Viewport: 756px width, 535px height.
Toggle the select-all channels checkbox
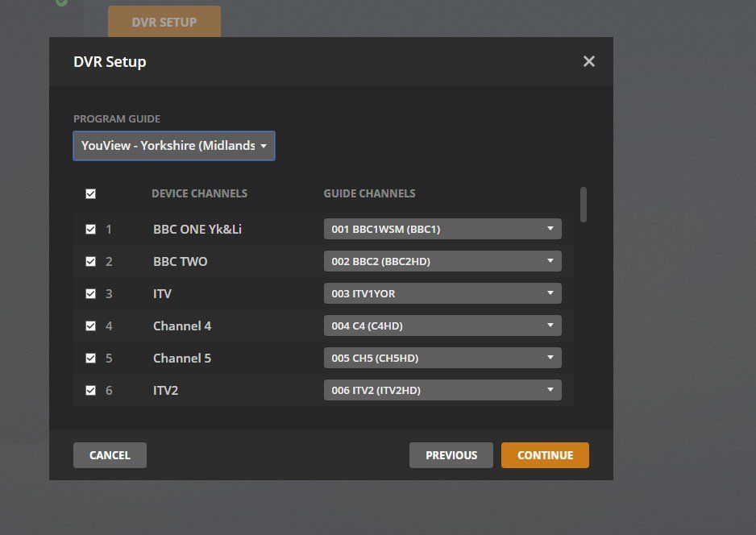(x=90, y=193)
